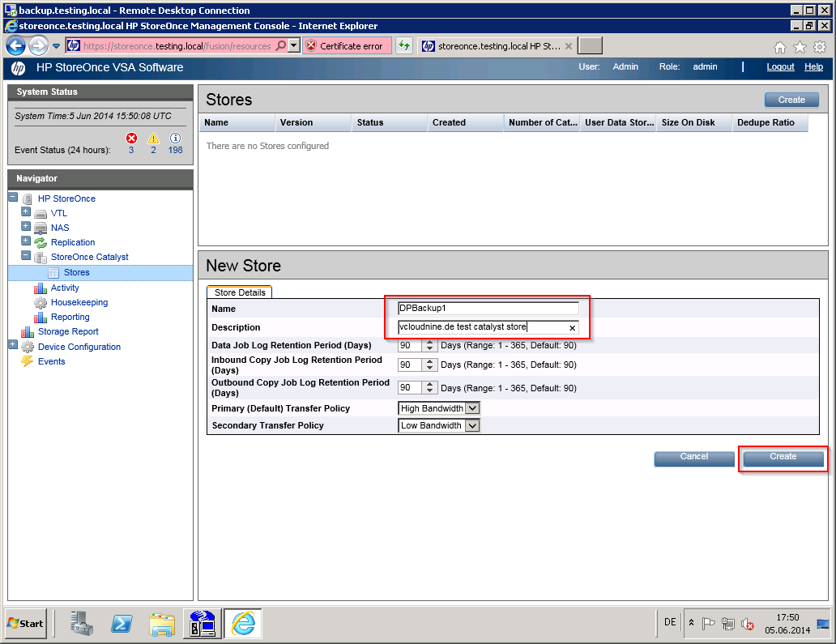Viewport: 836px width, 644px height.
Task: Open the address bar history dropdown
Action: (x=294, y=46)
